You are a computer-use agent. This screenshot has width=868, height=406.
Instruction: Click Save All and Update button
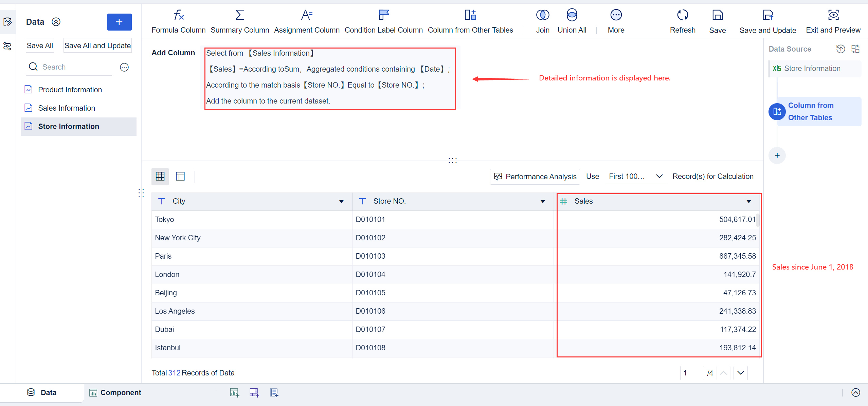(97, 45)
